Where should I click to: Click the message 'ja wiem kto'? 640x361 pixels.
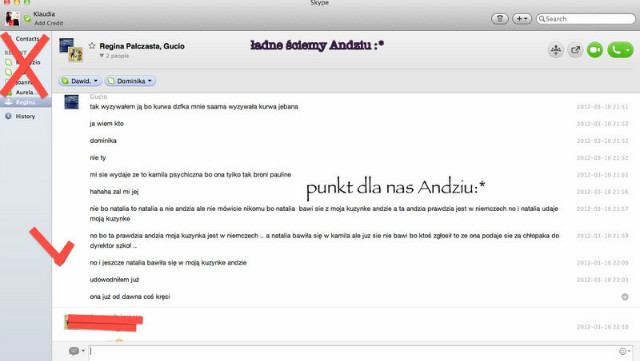click(x=107, y=123)
